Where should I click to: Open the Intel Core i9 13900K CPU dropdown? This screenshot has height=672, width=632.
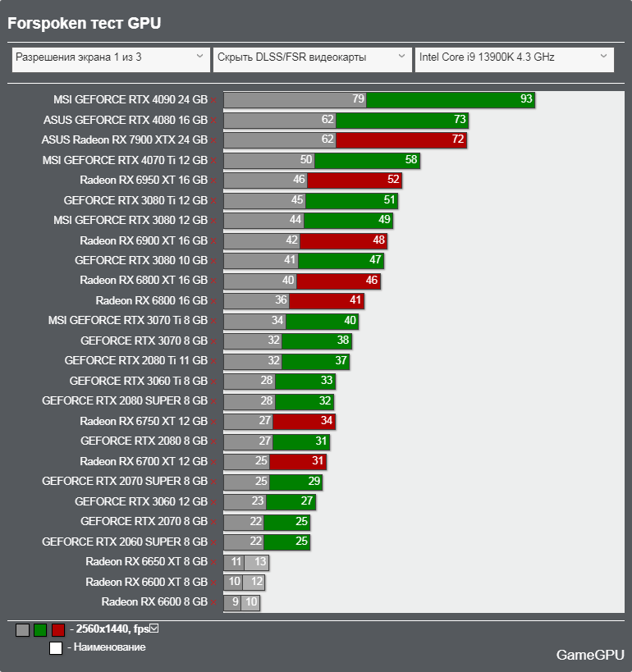(x=515, y=60)
